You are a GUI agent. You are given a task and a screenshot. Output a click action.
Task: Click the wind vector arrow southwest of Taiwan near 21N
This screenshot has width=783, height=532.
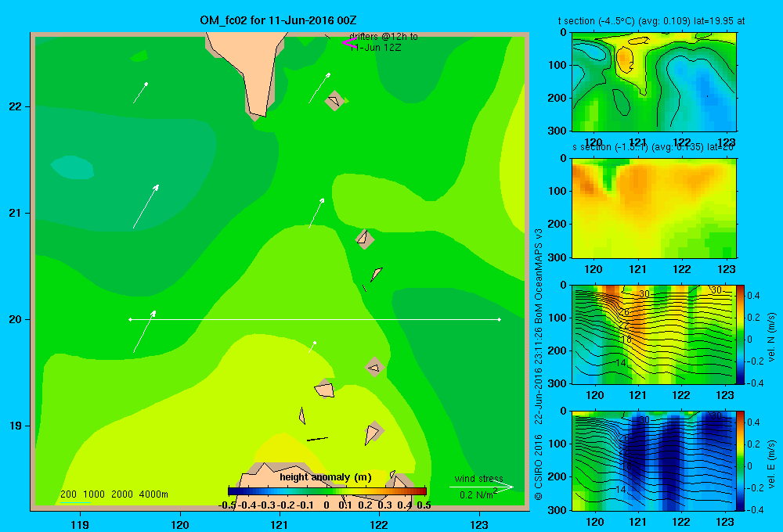pos(146,207)
